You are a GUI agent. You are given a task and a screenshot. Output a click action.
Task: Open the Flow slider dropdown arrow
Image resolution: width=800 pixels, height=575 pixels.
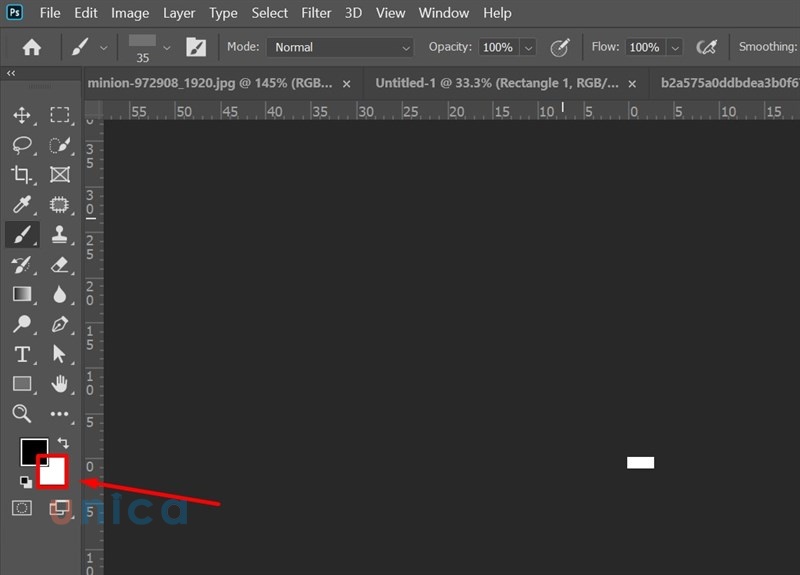click(675, 48)
